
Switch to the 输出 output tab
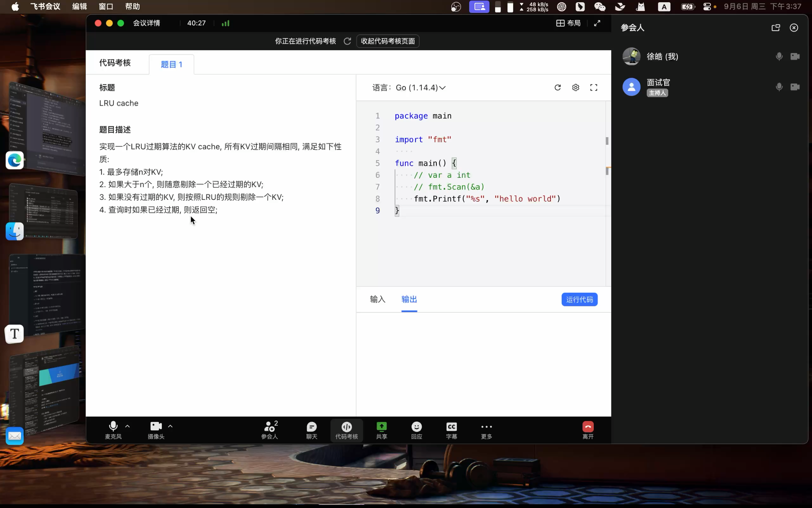coord(409,299)
